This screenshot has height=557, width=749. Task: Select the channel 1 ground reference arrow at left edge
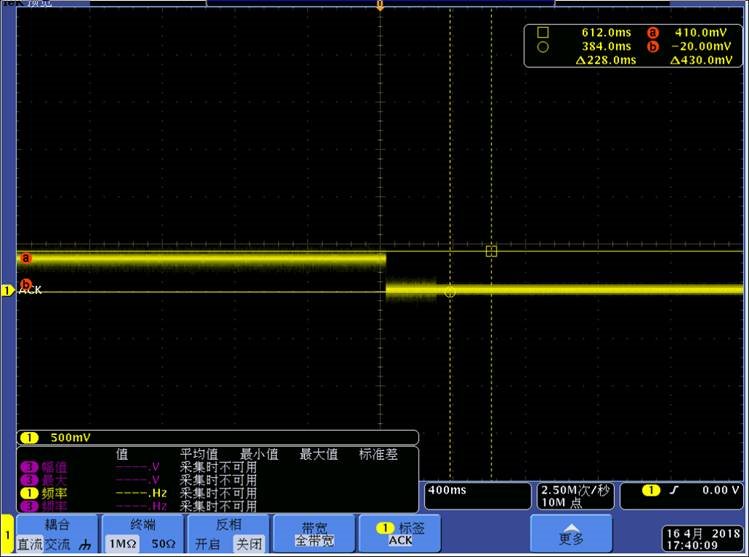7,290
